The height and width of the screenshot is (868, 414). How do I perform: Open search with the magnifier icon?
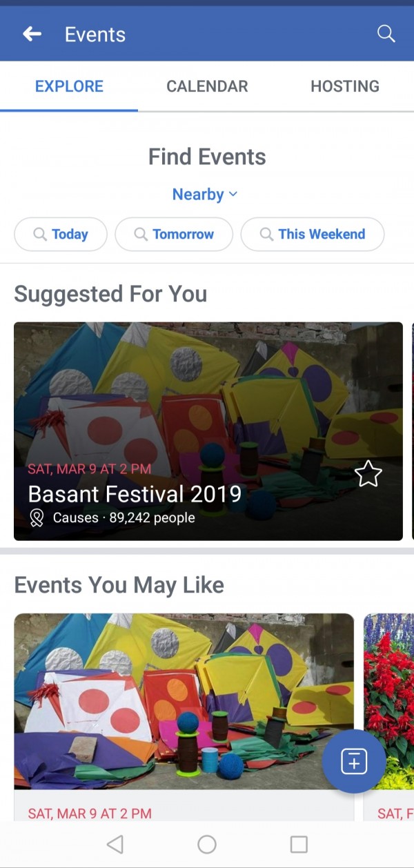(x=386, y=34)
